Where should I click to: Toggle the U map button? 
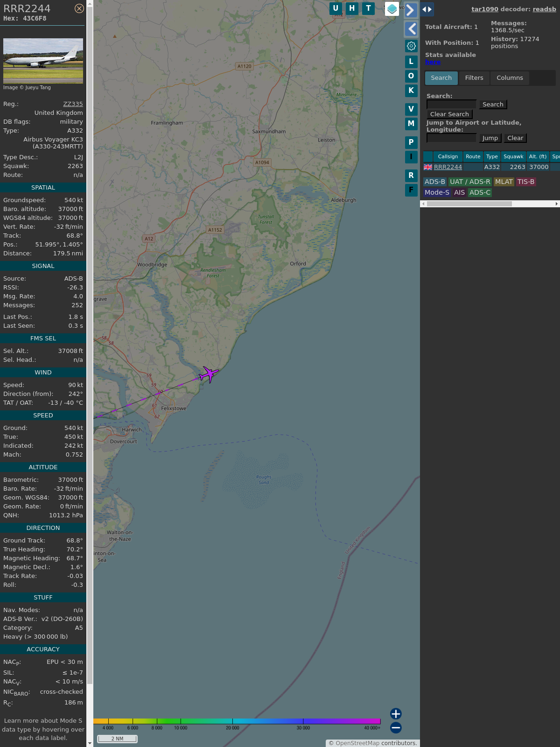point(336,8)
